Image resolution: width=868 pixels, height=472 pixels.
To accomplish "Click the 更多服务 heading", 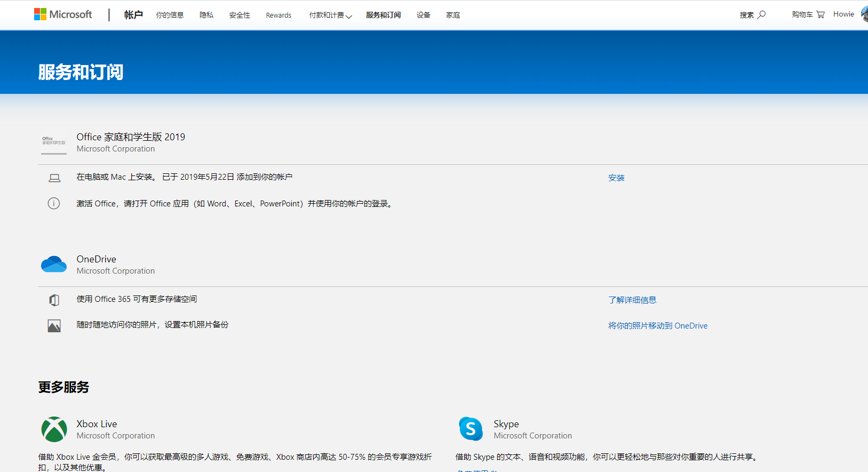I will (63, 387).
